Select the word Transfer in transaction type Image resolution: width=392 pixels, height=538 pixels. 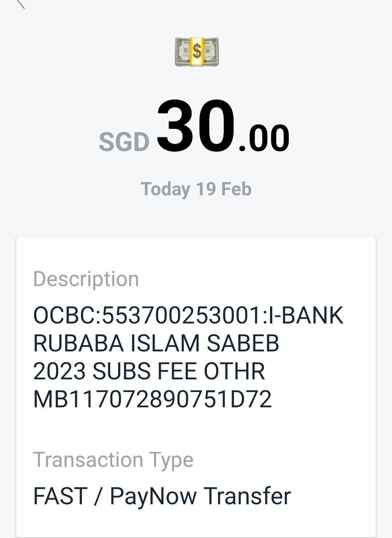click(x=247, y=496)
